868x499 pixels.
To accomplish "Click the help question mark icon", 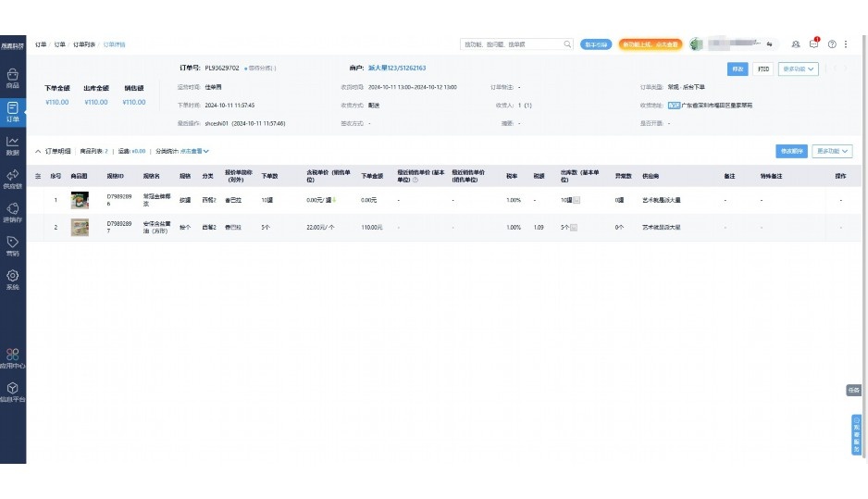I will click(x=832, y=44).
